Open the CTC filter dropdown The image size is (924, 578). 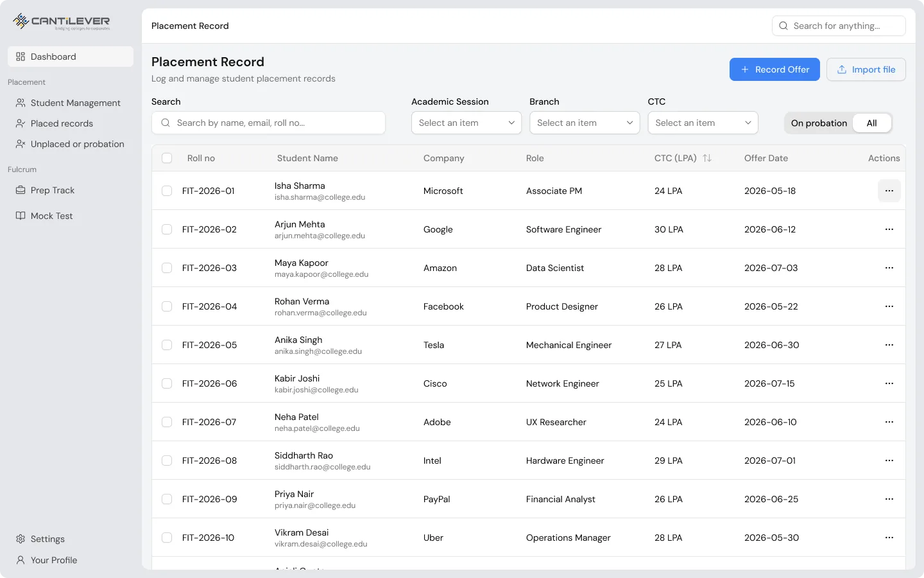[703, 123]
